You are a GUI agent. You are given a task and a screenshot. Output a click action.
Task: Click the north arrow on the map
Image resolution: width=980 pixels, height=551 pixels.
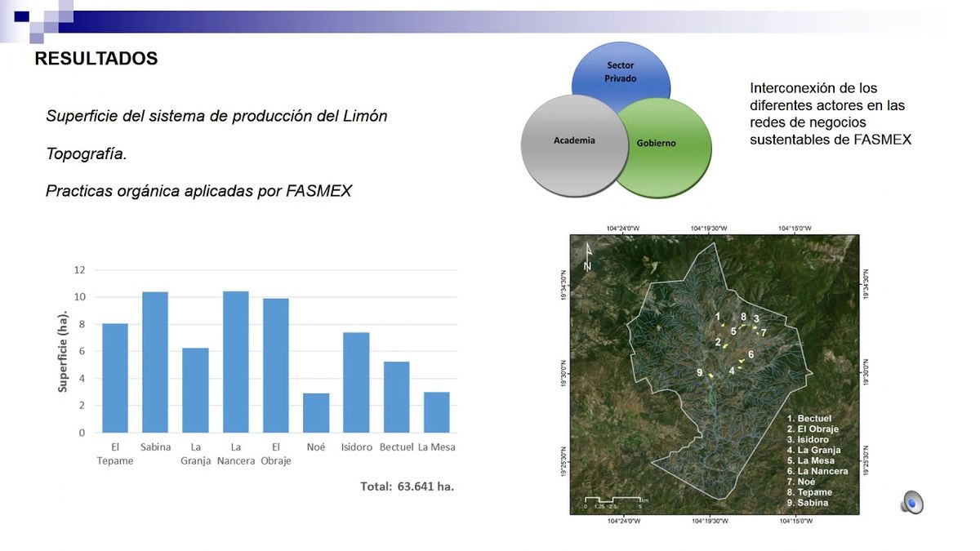586,258
